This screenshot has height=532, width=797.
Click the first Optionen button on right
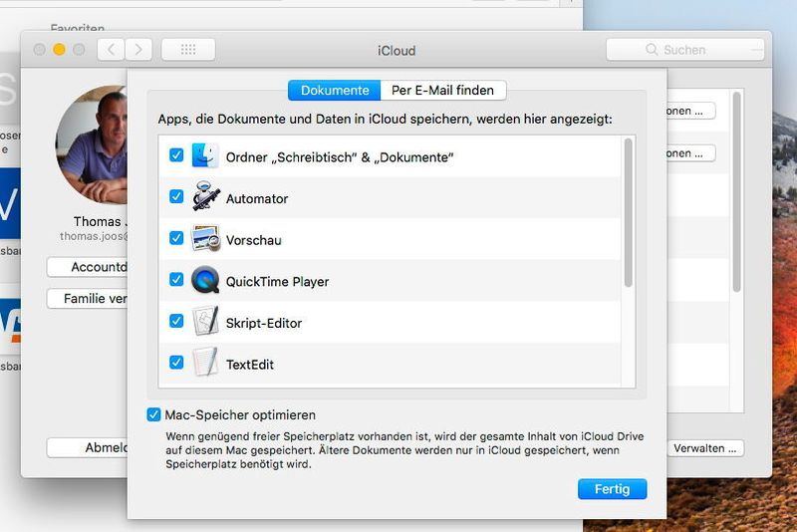coord(691,111)
